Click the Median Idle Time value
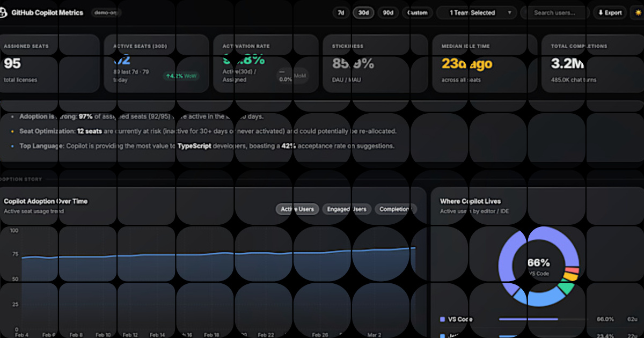 coord(467,64)
